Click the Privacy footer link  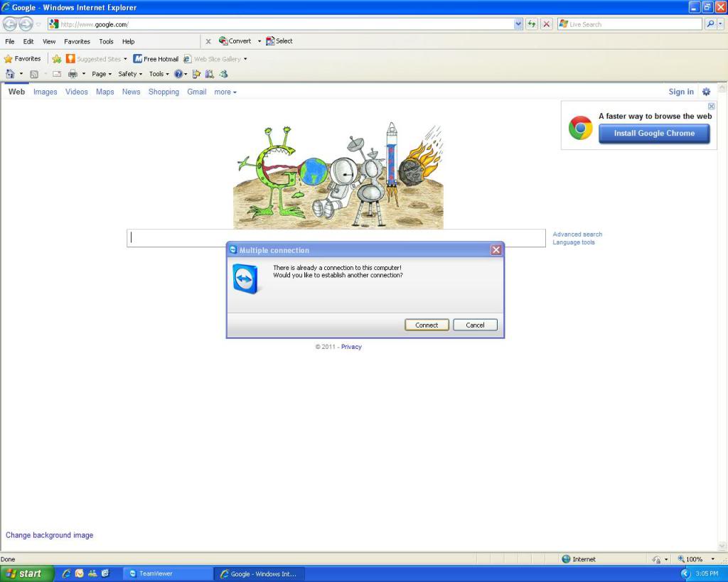tap(351, 347)
